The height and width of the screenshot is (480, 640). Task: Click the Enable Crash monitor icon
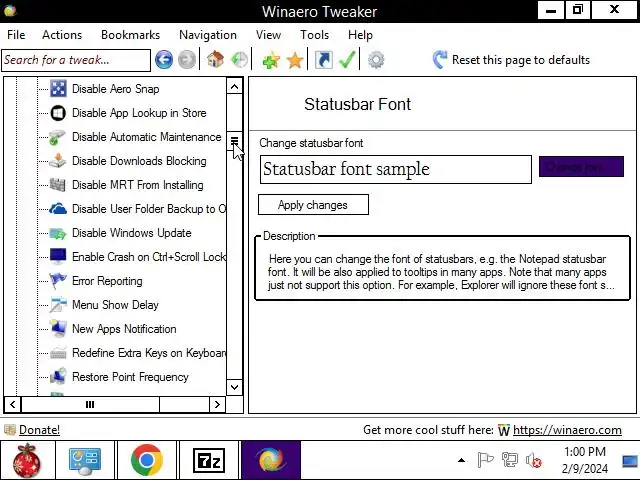coord(58,257)
